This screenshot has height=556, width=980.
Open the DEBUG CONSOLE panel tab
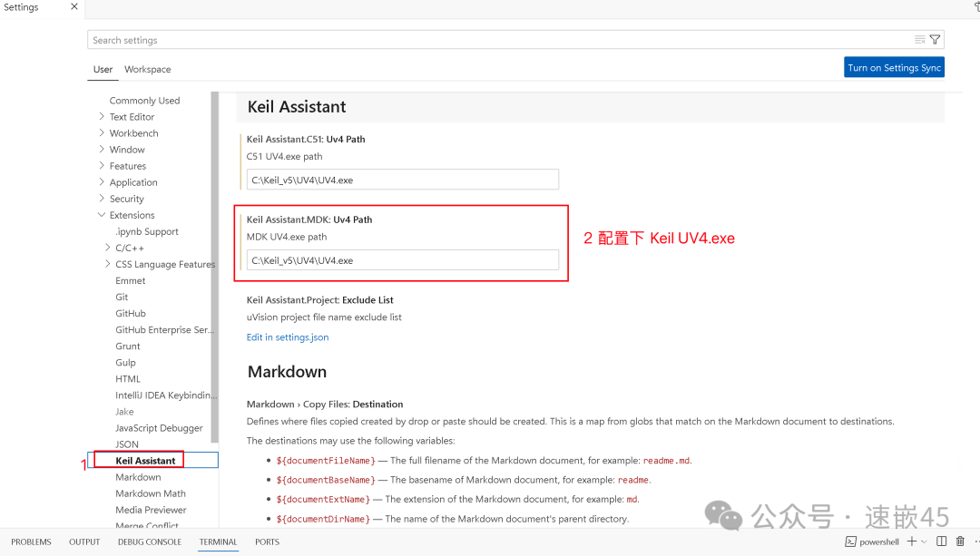[x=150, y=542]
